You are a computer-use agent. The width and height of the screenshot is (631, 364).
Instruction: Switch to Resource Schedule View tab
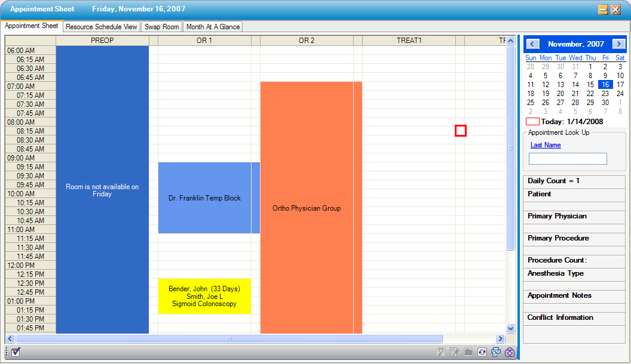coord(102,27)
